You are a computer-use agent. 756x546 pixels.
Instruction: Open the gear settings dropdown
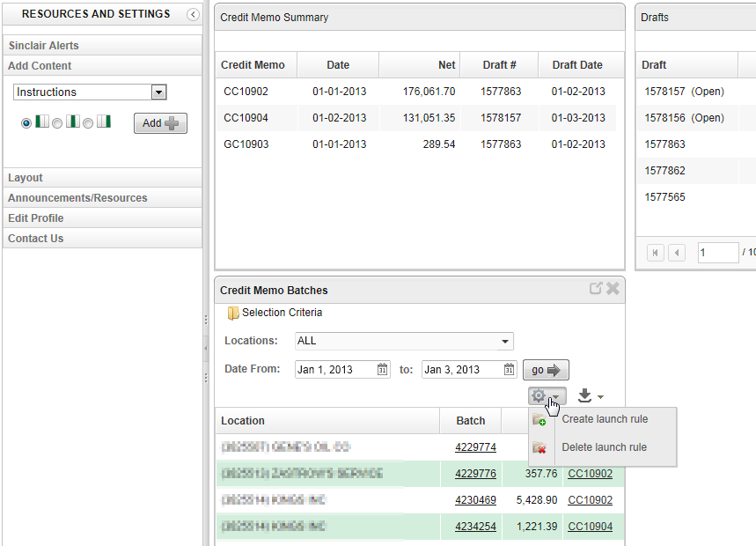pos(547,396)
